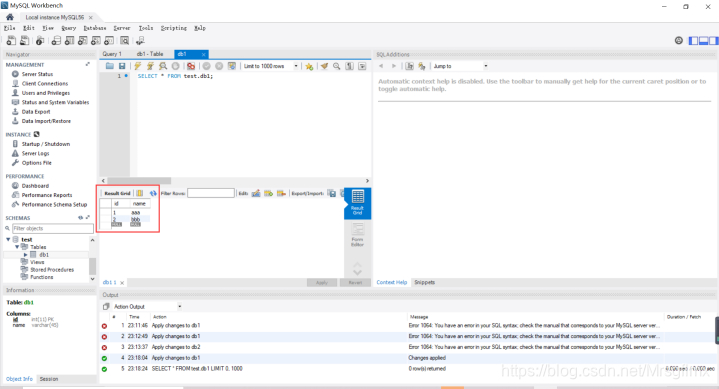Collapse the Tables tree node

(17, 247)
